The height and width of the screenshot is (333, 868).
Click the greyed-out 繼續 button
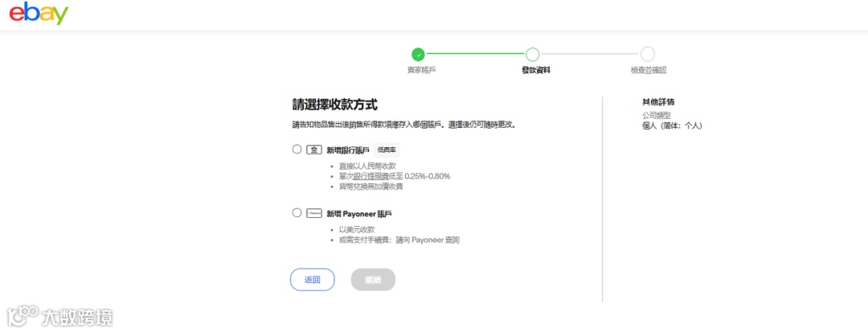[x=373, y=280]
